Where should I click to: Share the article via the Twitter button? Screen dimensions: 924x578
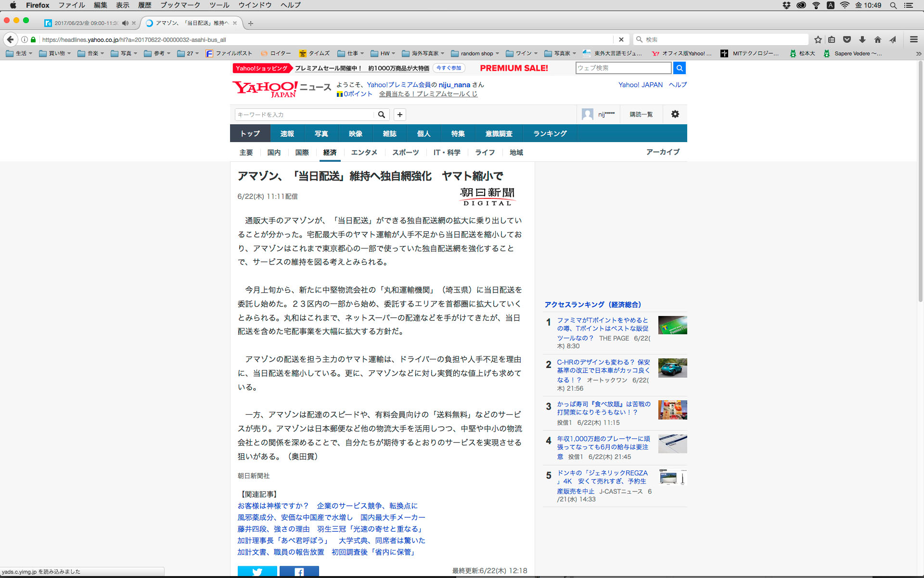click(257, 572)
